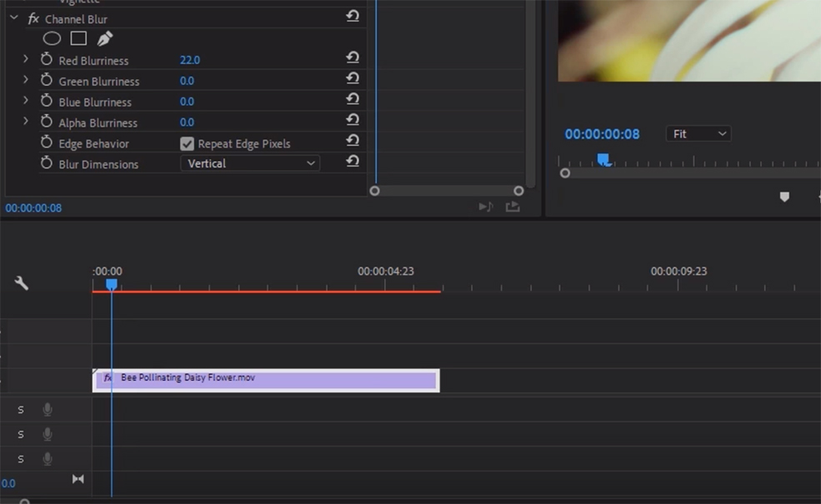Click the fx badge on the Bee clip
The image size is (821, 504).
click(108, 377)
